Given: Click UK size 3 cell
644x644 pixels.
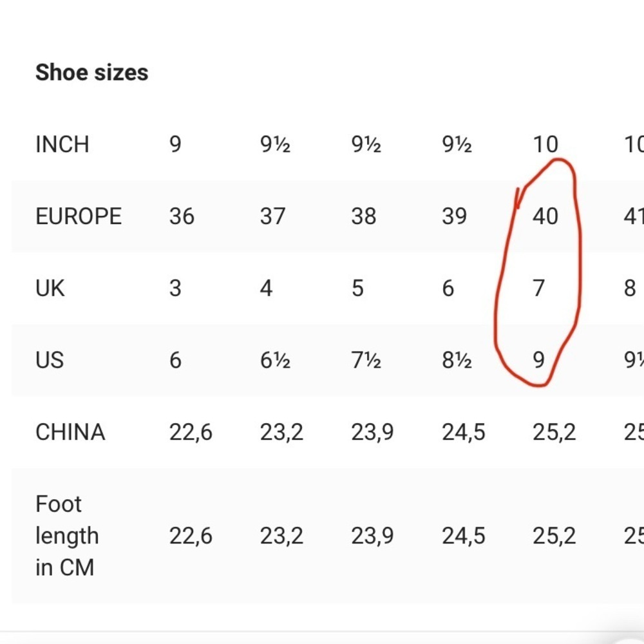Looking at the screenshot, I should pos(175,288).
